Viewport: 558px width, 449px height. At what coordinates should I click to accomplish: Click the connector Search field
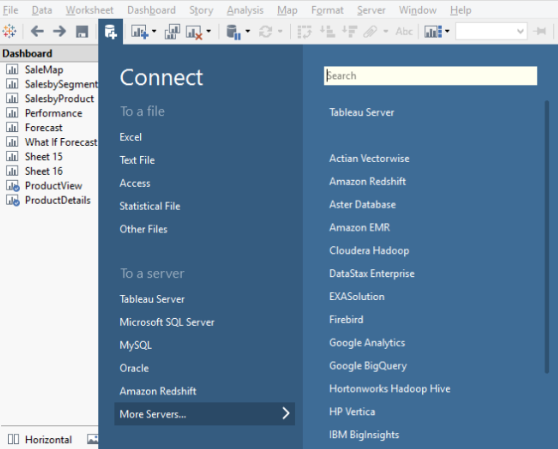[430, 76]
